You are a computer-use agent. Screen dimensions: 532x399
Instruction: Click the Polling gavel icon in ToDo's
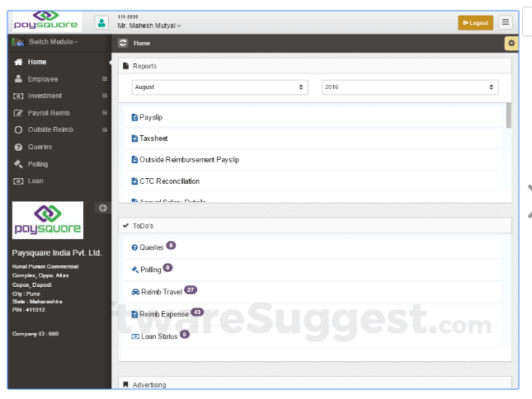135,270
